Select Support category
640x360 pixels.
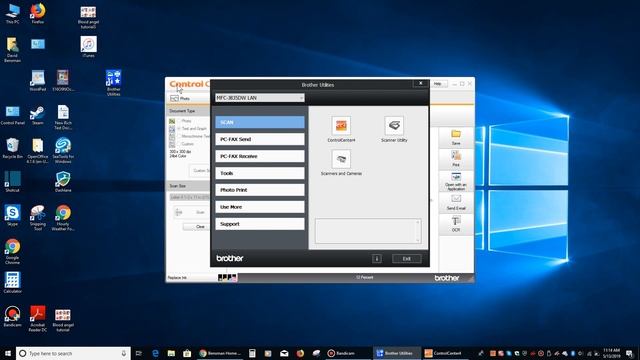pos(260,224)
